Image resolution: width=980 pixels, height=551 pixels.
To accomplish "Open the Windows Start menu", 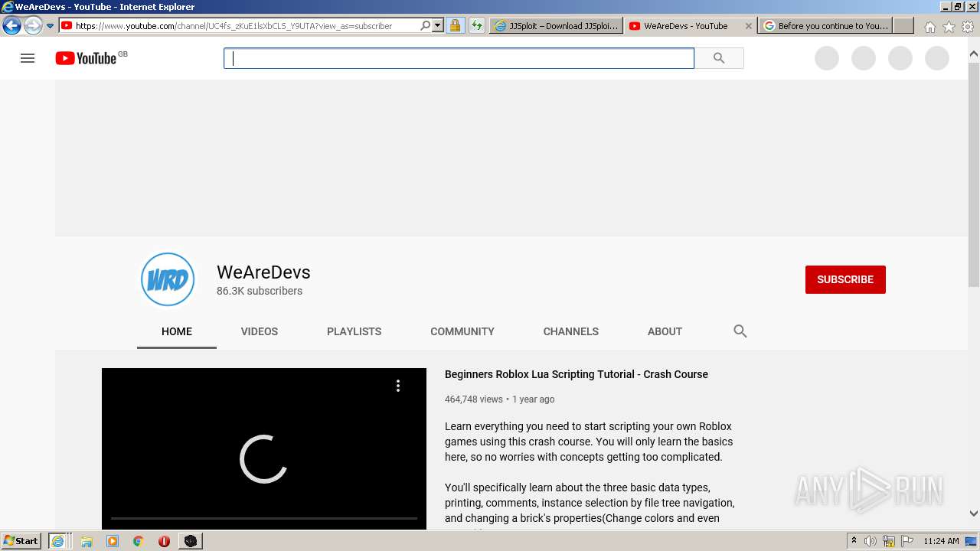I will pyautogui.click(x=21, y=541).
